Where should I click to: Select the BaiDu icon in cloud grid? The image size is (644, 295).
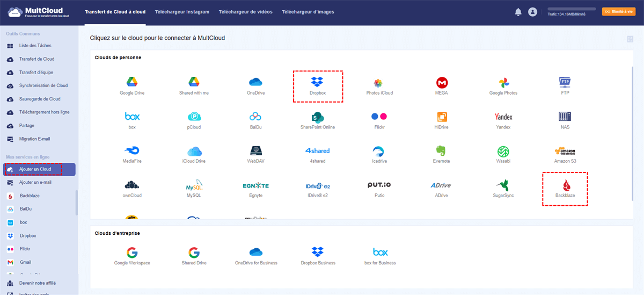[x=255, y=117]
